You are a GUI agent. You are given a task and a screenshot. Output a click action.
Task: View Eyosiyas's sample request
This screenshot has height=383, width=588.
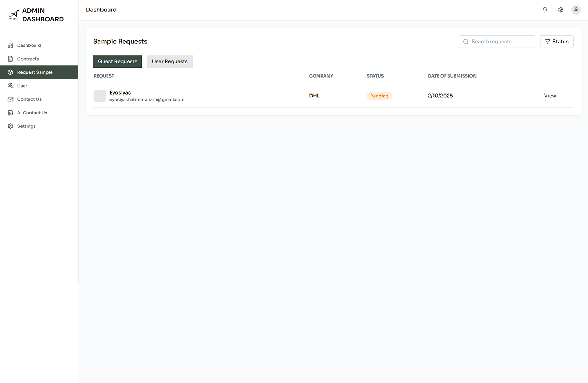click(x=550, y=96)
